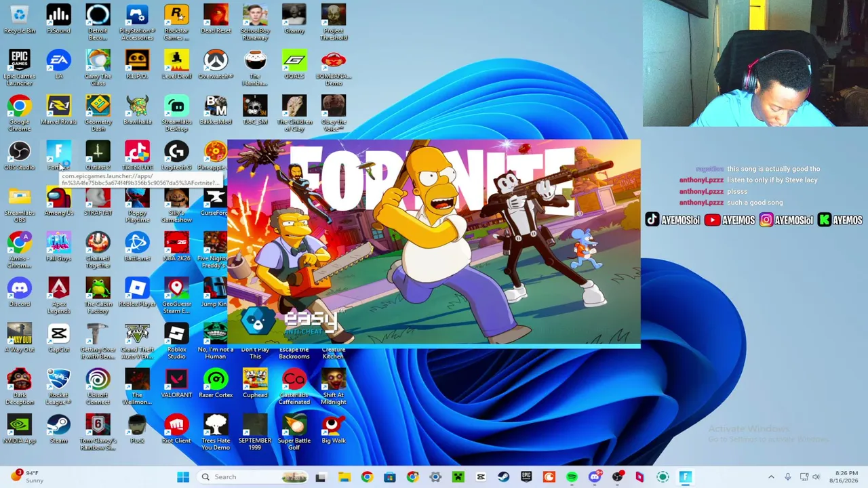Image resolution: width=868 pixels, height=488 pixels.
Task: Select the Fall Guys desktop icon
Action: tap(58, 247)
